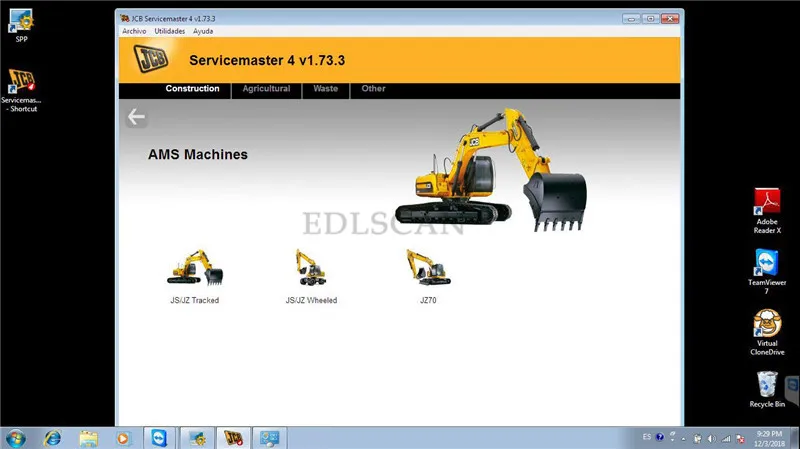The height and width of the screenshot is (449, 800).
Task: Click the network signal tray icon
Action: pos(726,439)
